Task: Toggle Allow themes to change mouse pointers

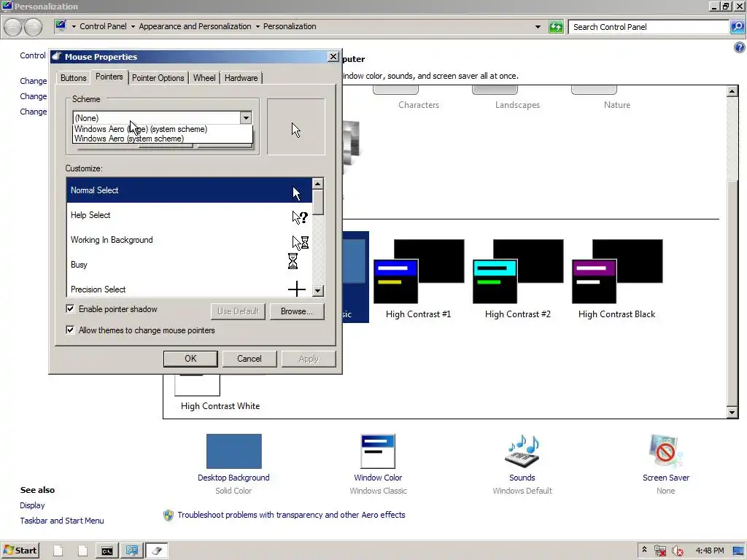Action: coord(70,330)
